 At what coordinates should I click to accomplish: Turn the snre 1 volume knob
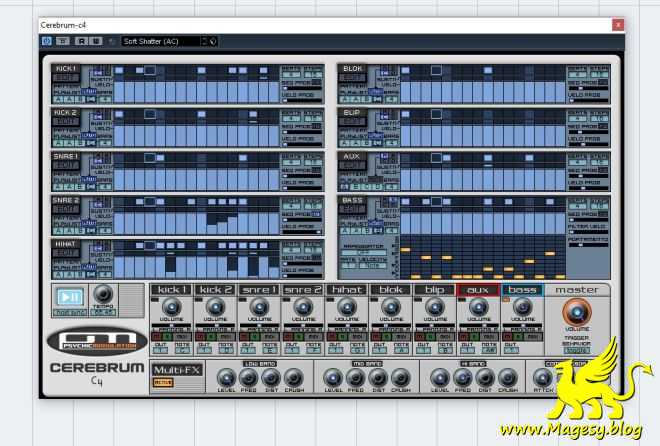coord(259,307)
